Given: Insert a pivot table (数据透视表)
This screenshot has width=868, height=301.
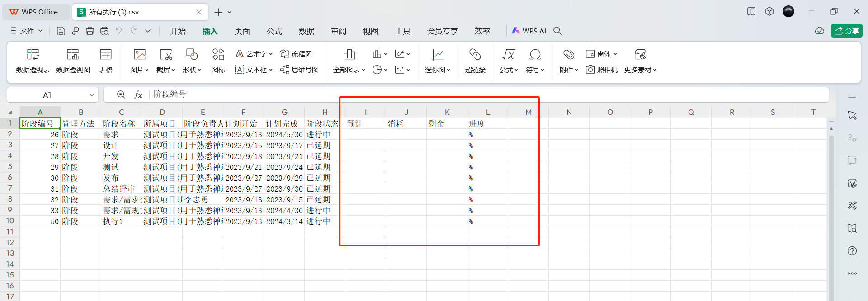Looking at the screenshot, I should [33, 61].
